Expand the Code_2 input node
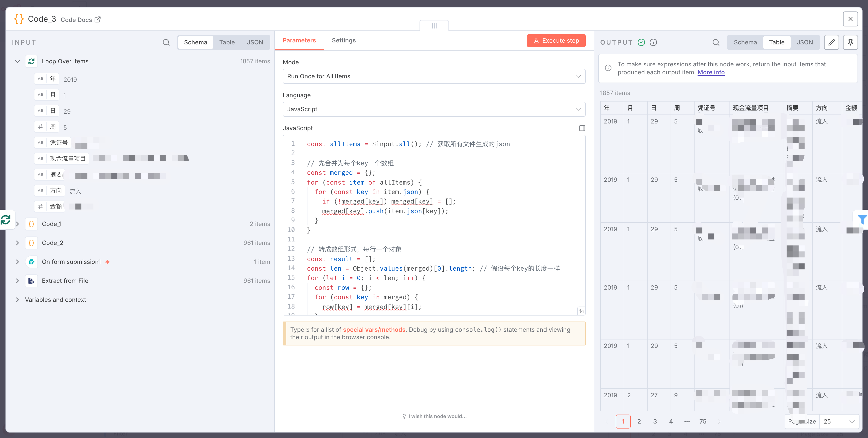Image resolution: width=868 pixels, height=438 pixels. pos(17,243)
